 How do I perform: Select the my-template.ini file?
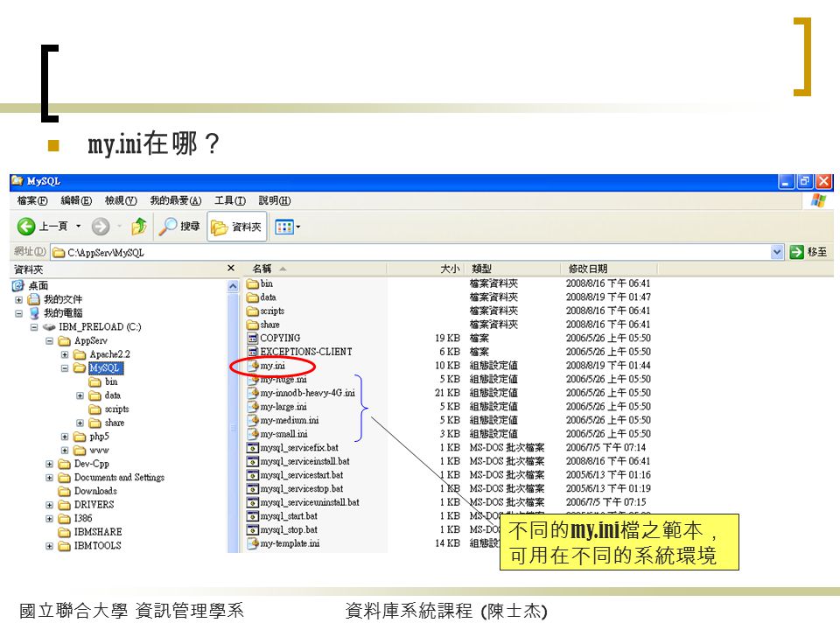[283, 543]
